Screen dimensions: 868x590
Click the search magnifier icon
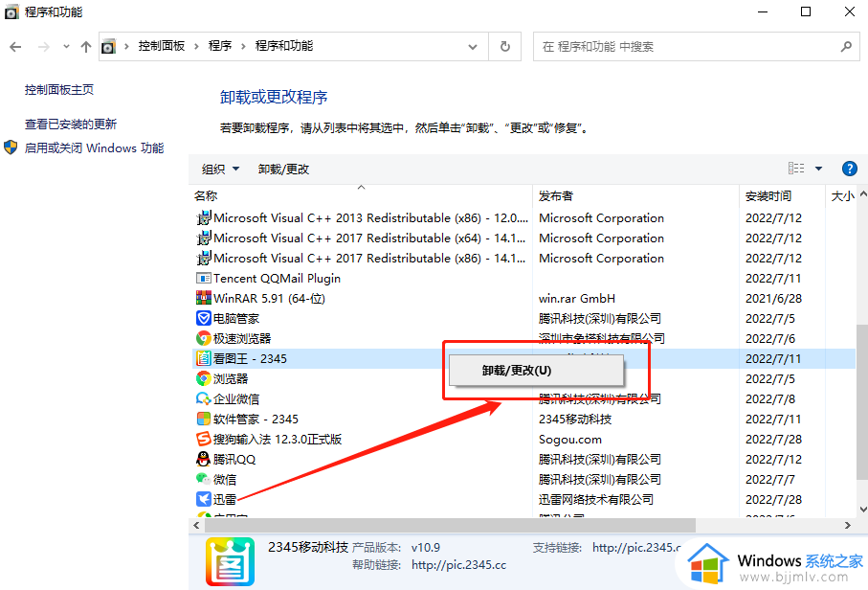[x=846, y=47]
